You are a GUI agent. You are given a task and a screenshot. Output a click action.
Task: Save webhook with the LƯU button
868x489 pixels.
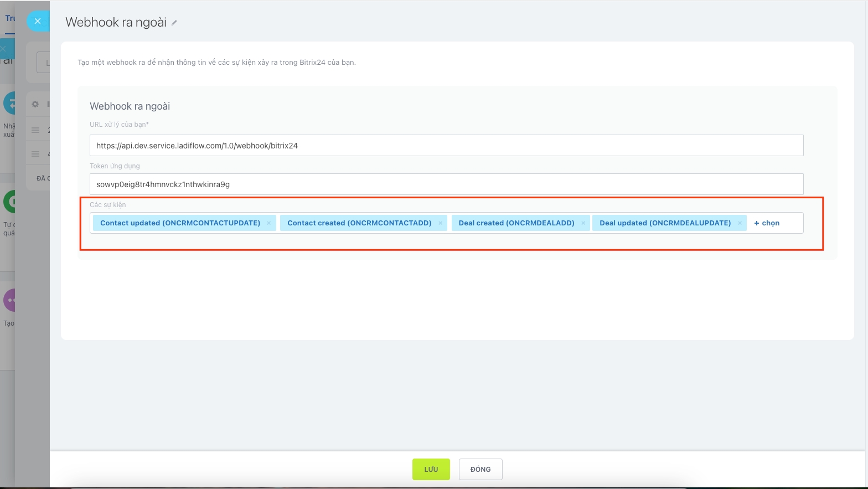(431, 469)
